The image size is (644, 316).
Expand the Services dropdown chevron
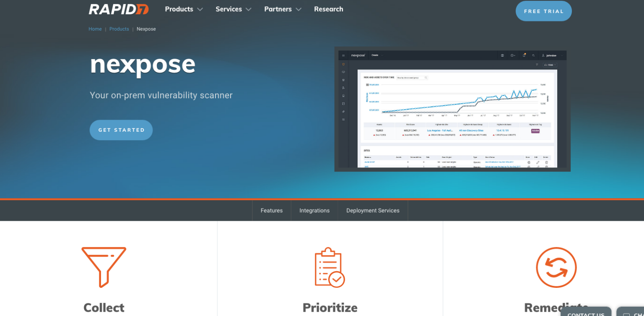click(x=249, y=9)
